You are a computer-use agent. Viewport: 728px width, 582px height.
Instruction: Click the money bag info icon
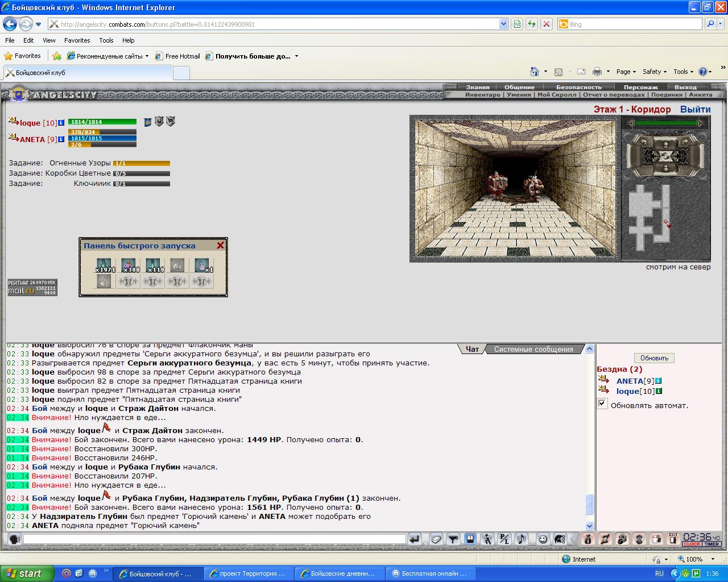tap(588, 539)
